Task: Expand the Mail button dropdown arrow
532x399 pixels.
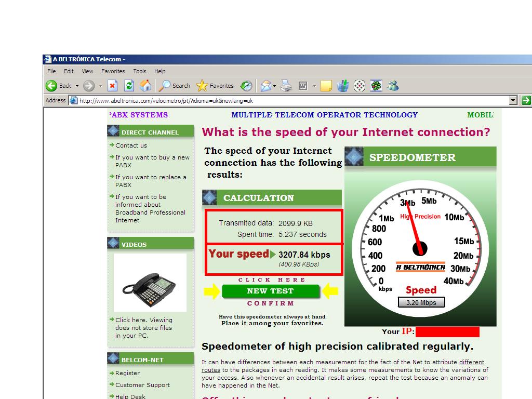Action: pyautogui.click(x=274, y=86)
